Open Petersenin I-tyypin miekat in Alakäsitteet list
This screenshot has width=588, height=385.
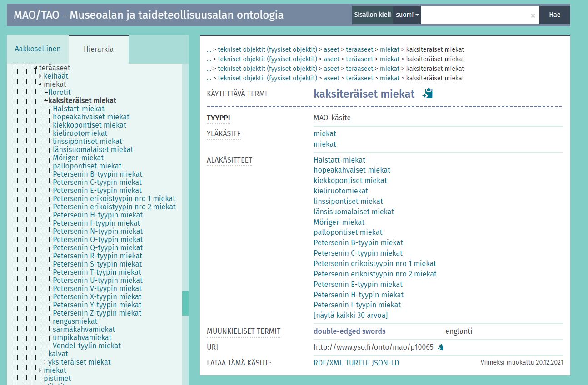357,305
